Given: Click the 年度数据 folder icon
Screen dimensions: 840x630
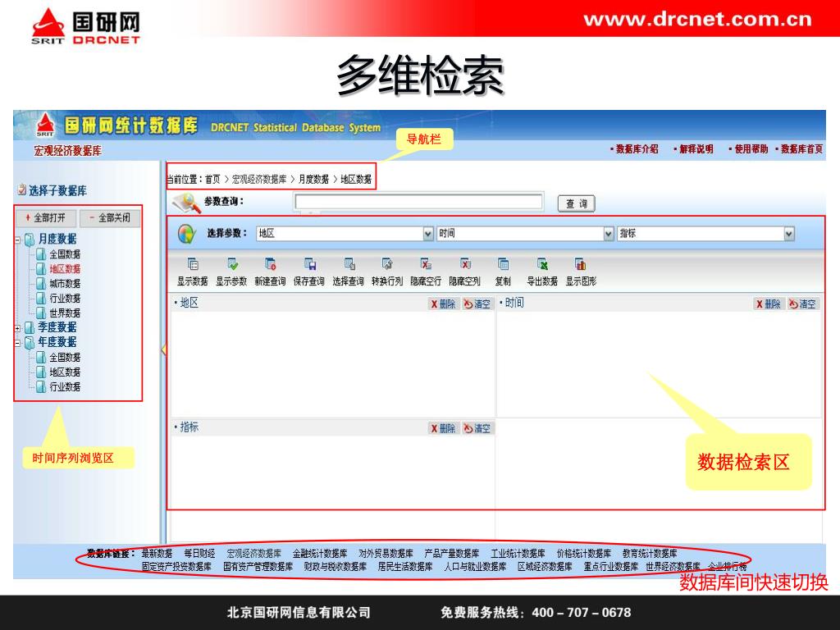Looking at the screenshot, I should [x=30, y=342].
